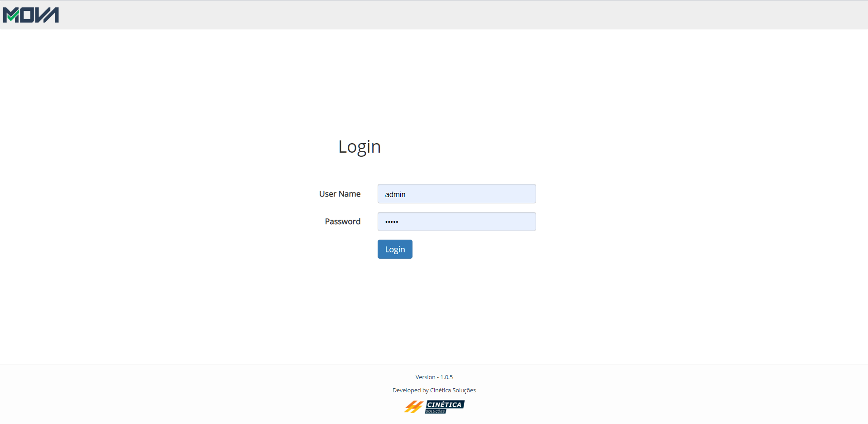Place cursor on the masked password dots
Screen dimensions: 868x424
[x=391, y=222]
